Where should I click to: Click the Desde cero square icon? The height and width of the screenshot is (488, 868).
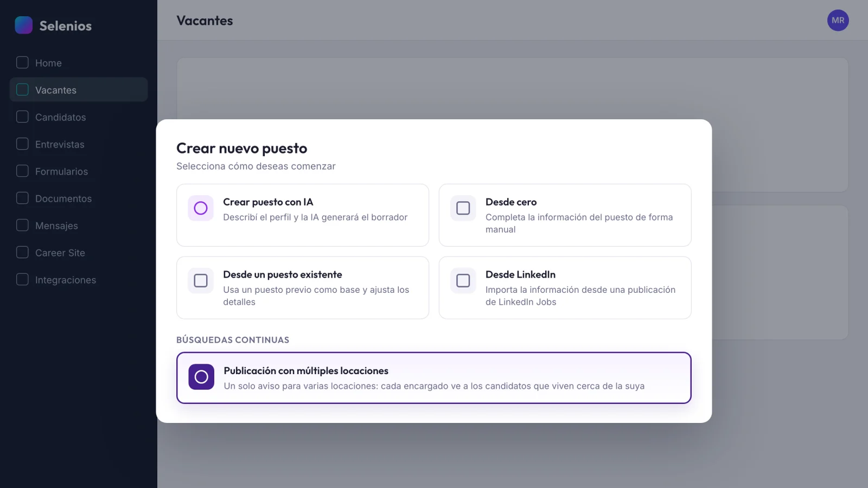click(x=463, y=208)
